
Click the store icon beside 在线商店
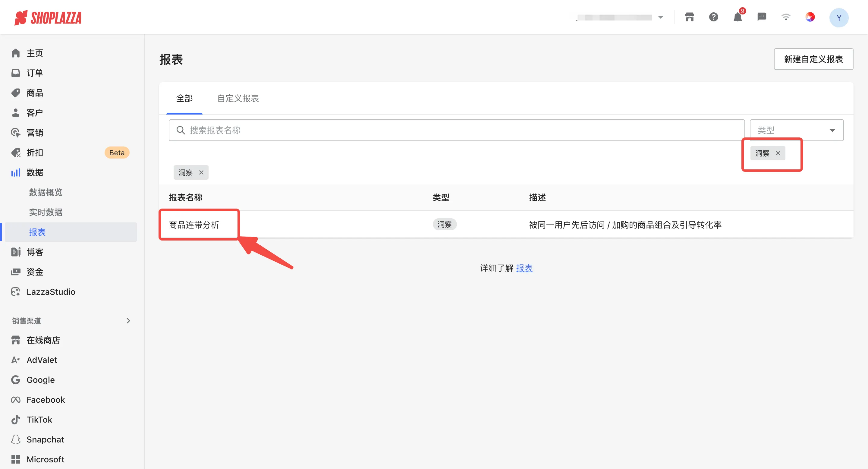[15, 340]
